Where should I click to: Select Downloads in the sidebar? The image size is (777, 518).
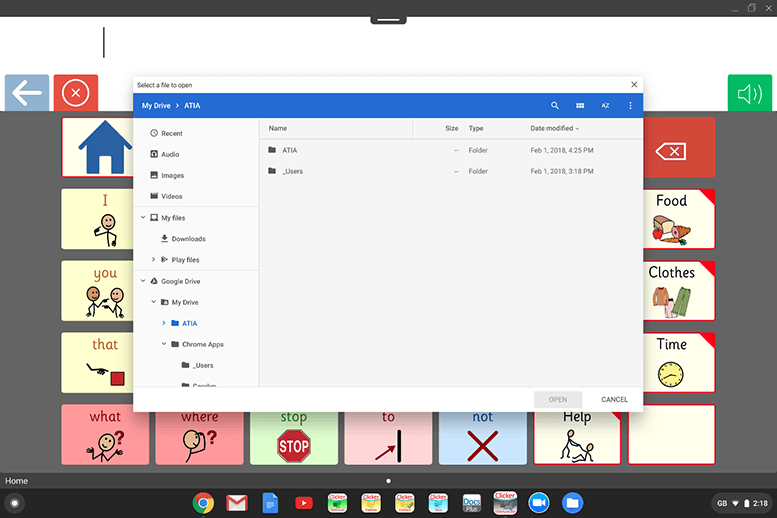[x=188, y=239]
